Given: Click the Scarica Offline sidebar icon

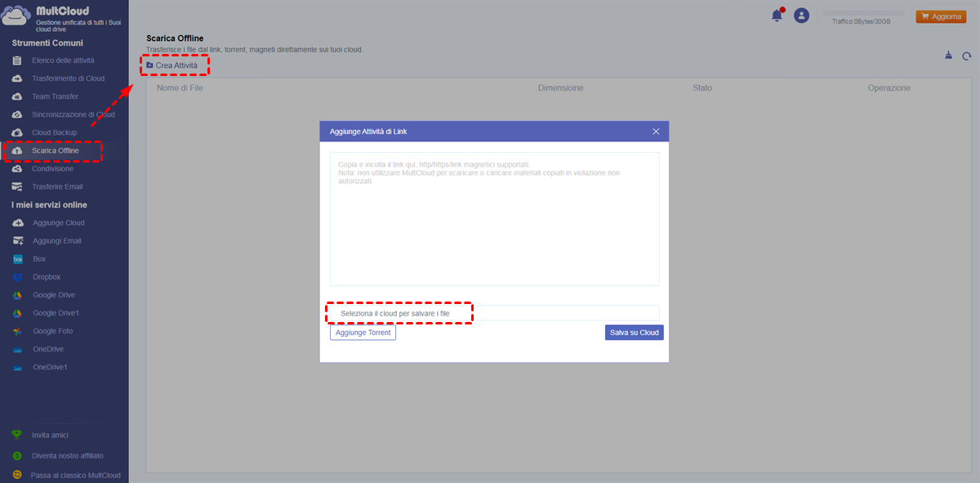Looking at the screenshot, I should pos(17,151).
